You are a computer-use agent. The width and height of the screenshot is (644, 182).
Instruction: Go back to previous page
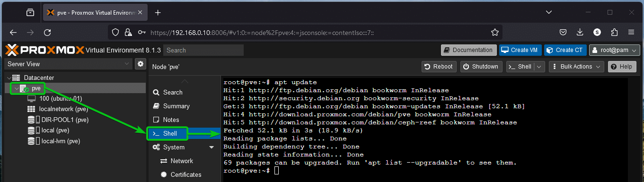point(13,33)
